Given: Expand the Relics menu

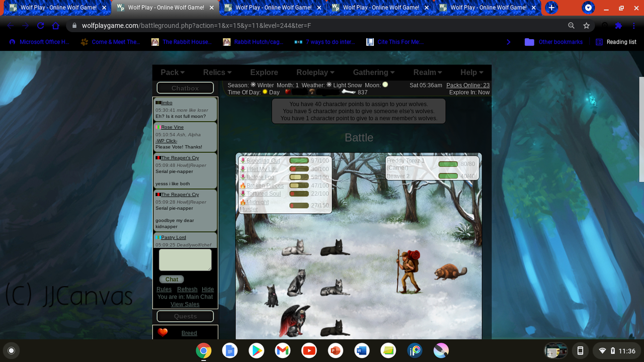Looking at the screenshot, I should tap(217, 72).
